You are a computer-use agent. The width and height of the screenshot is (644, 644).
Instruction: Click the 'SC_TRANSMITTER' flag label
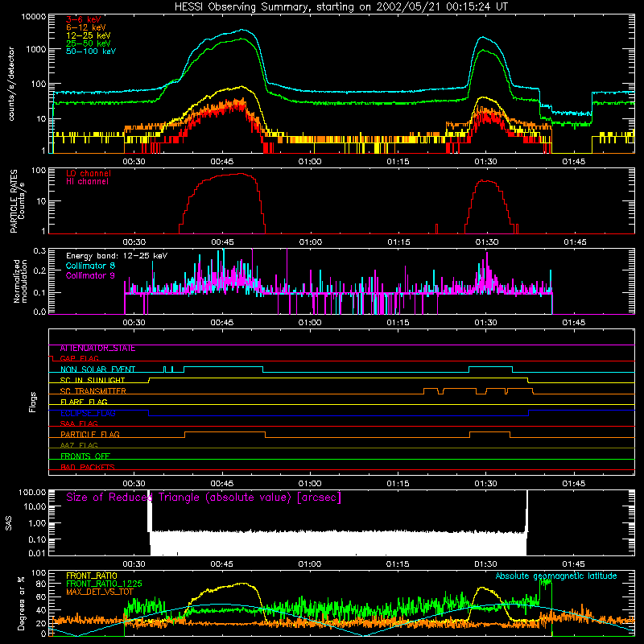93,391
